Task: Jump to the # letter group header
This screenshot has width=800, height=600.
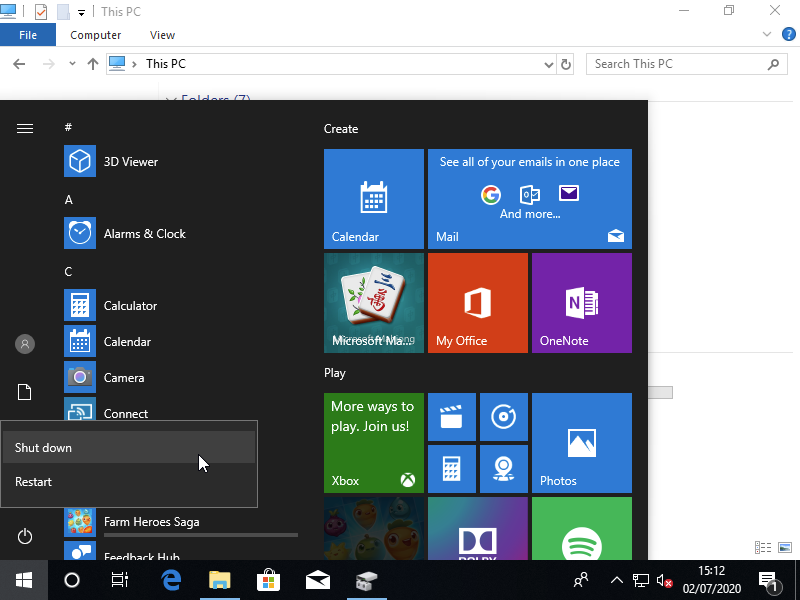Action: (x=68, y=127)
